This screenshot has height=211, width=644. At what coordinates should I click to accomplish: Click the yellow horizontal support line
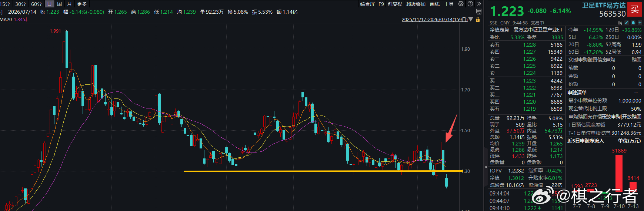pos(323,171)
